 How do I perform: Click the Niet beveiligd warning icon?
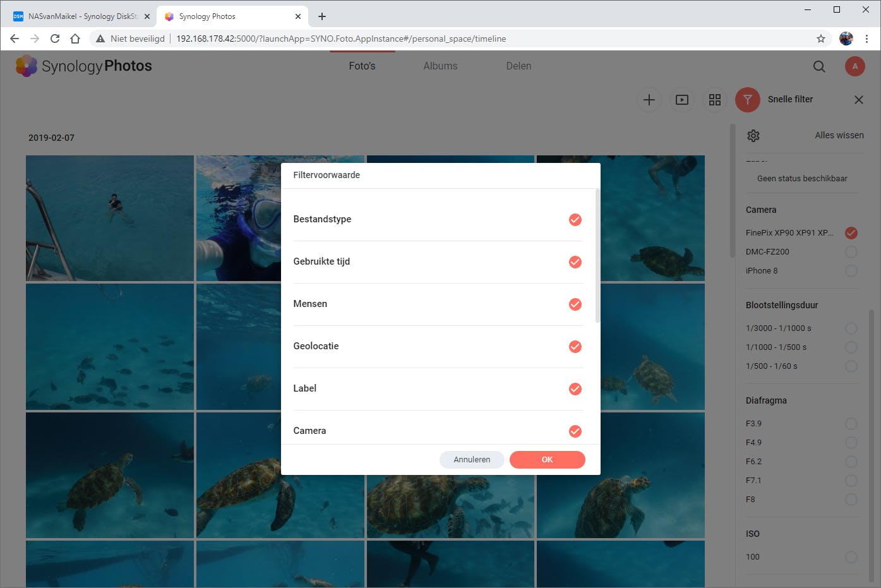pos(100,39)
